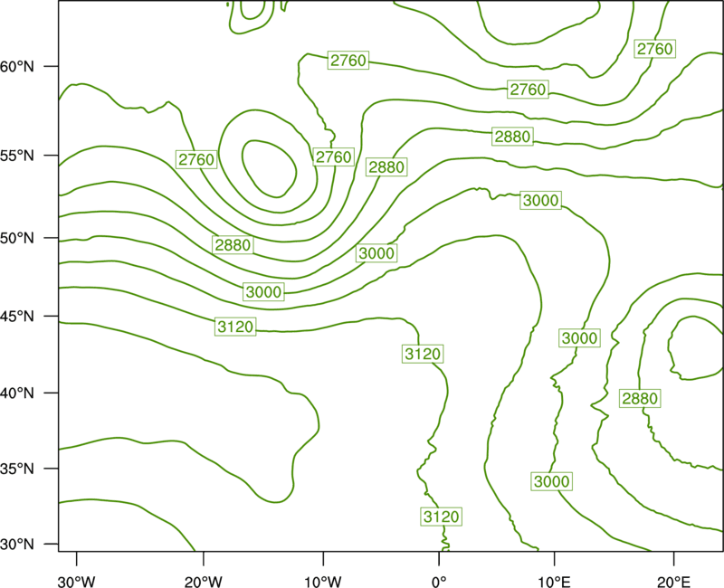This screenshot has height=588, width=724.
Task: Click the 55°N latitude axis label
Action: tap(17, 156)
